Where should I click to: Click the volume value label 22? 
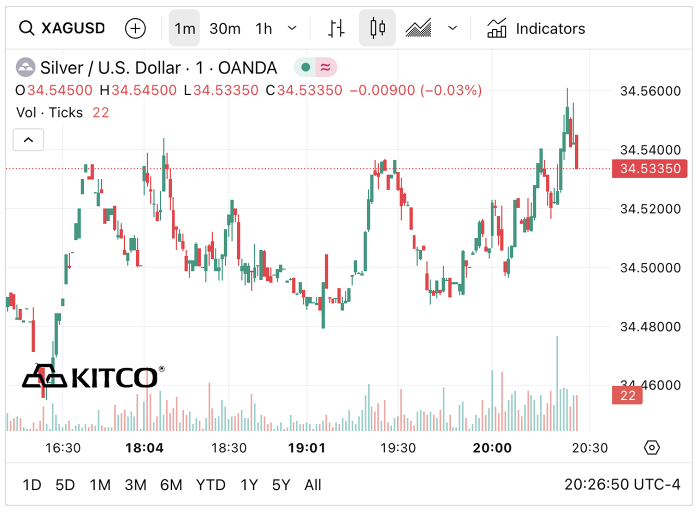pos(627,395)
